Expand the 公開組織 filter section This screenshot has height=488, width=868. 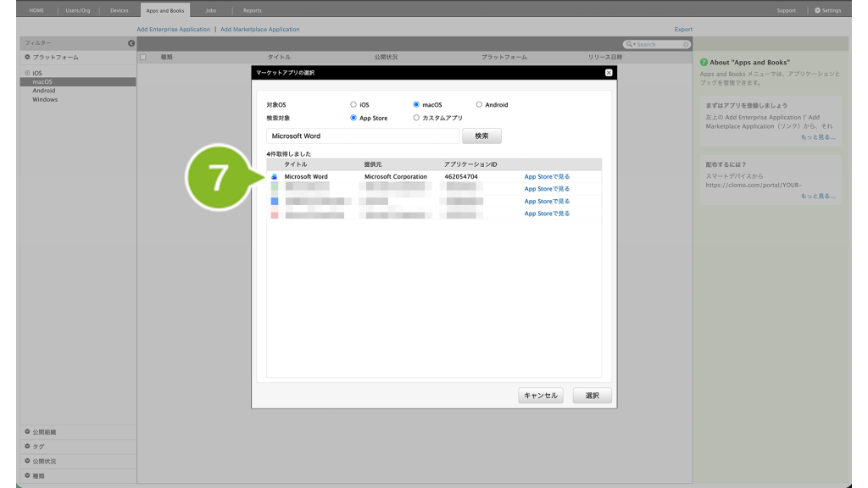tap(27, 431)
